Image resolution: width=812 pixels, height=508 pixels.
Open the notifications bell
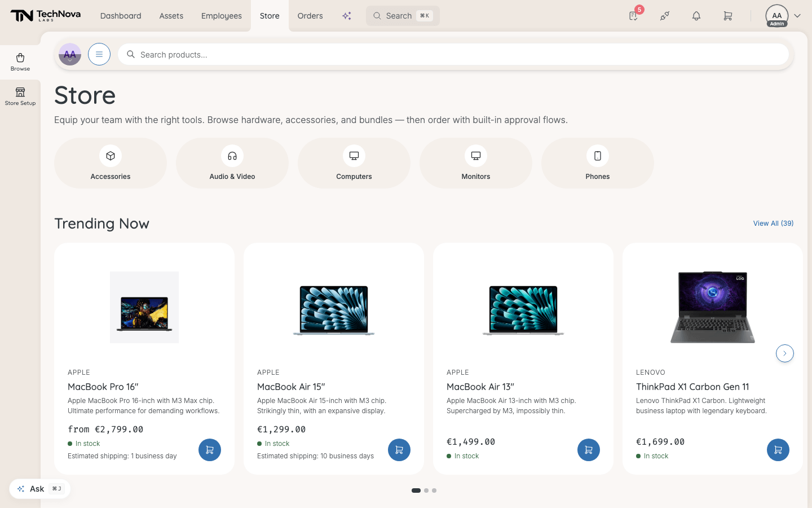point(696,16)
